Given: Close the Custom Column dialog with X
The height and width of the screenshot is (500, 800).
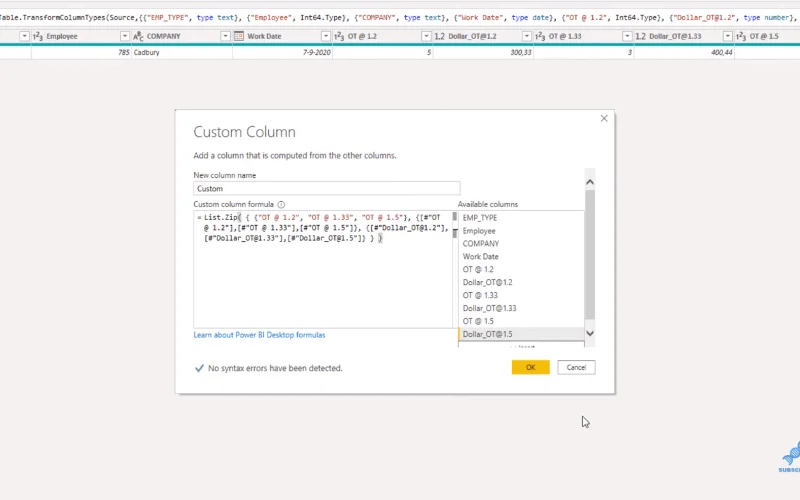Looking at the screenshot, I should point(604,118).
